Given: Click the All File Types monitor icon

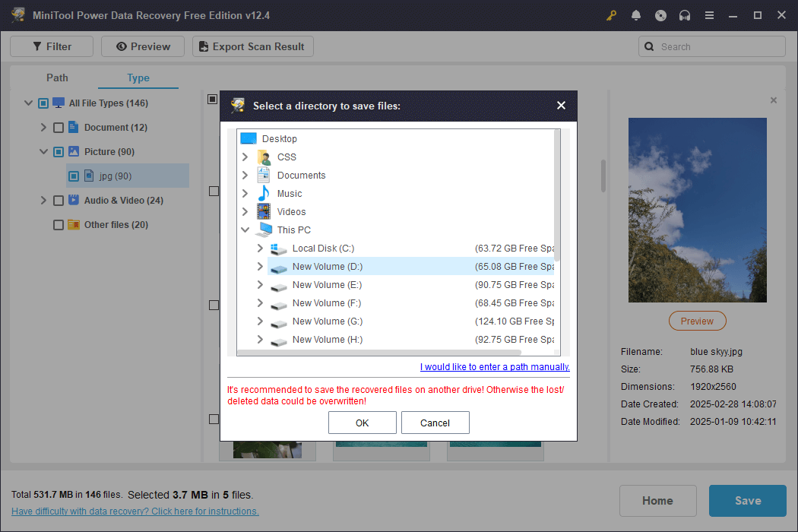Looking at the screenshot, I should [x=59, y=103].
